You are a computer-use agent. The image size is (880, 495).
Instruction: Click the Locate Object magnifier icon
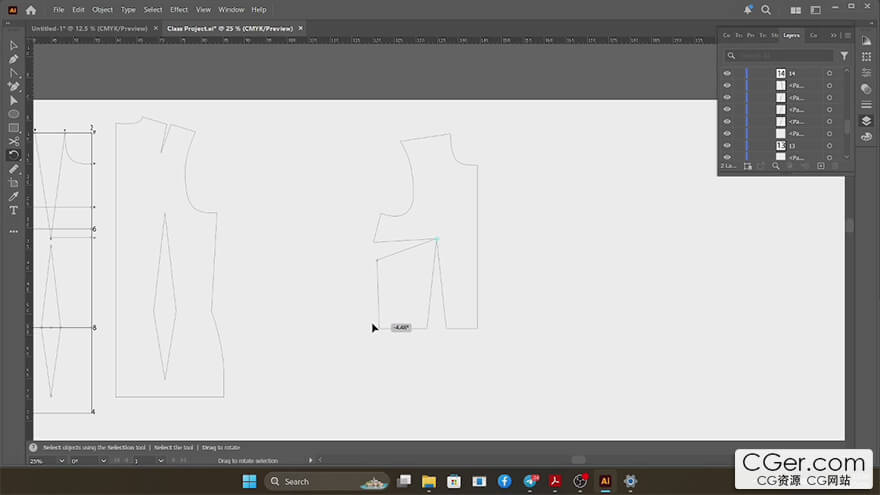click(x=776, y=166)
